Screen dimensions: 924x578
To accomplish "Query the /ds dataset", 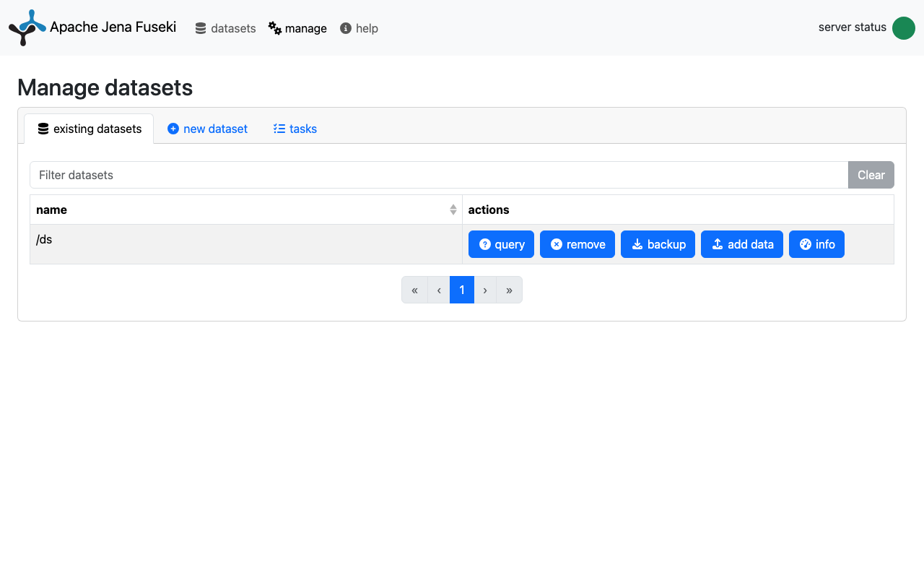I will (x=501, y=244).
